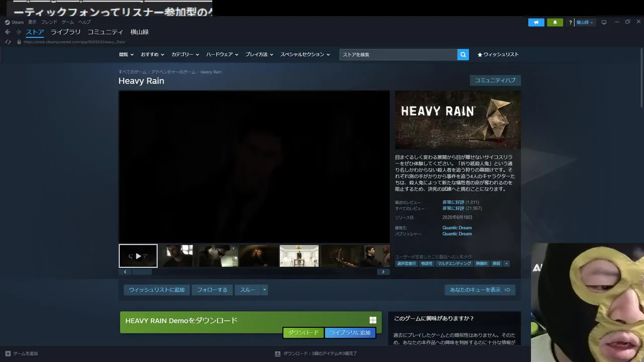The height and width of the screenshot is (362, 644).
Task: Switch to the ストア tab
Action: 35,32
